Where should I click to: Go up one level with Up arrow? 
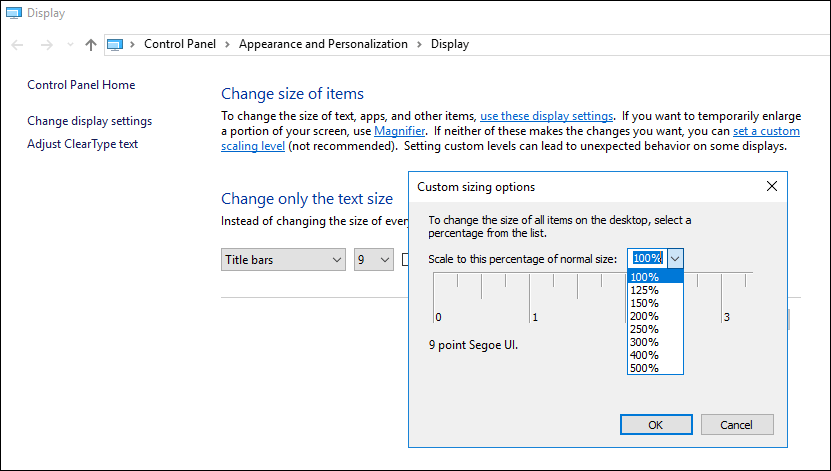91,44
